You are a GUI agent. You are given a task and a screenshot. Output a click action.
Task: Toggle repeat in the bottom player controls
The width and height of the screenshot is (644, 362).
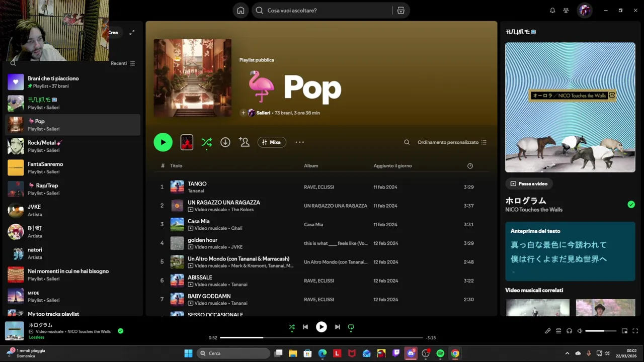[x=351, y=327]
